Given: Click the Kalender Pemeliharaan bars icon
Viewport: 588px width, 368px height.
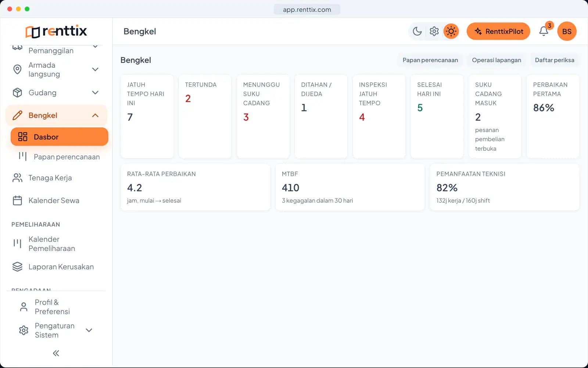Looking at the screenshot, I should 17,244.
